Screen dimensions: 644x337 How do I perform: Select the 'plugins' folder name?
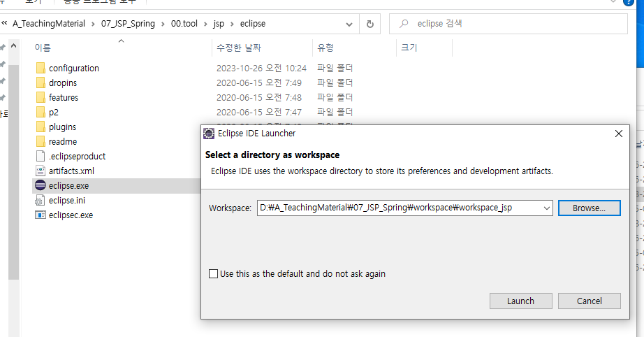coord(62,127)
